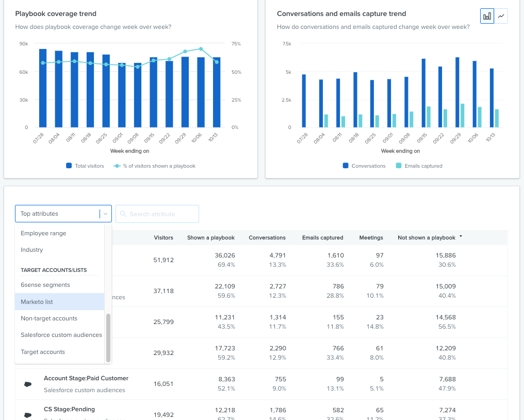This screenshot has height=420, width=524.
Task: Click the 15,886 not shown value
Action: pyautogui.click(x=446, y=255)
